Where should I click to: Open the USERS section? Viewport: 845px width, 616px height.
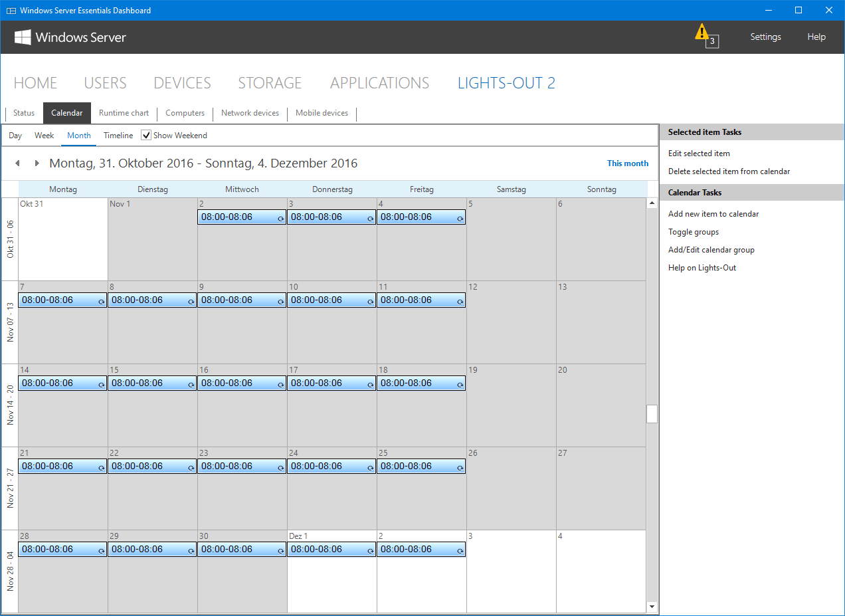(105, 83)
